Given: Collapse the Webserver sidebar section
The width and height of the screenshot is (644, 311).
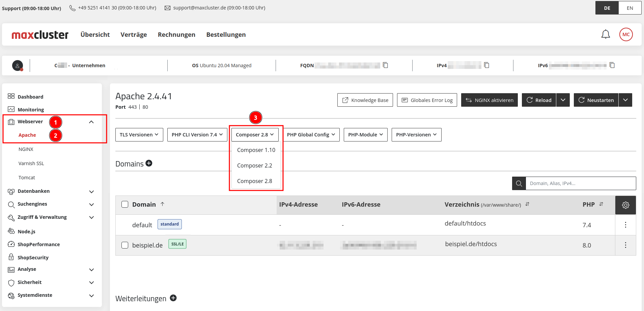Looking at the screenshot, I should click(x=91, y=122).
